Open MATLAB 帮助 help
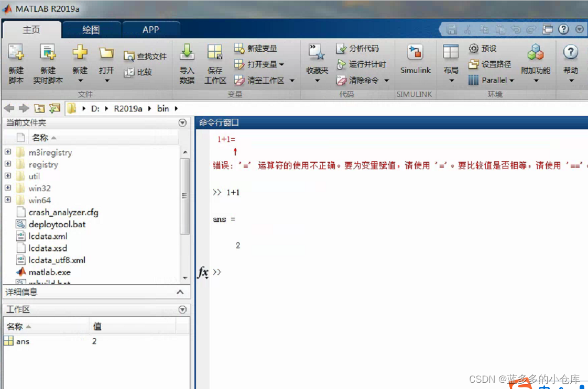588x389 pixels. pyautogui.click(x=570, y=63)
